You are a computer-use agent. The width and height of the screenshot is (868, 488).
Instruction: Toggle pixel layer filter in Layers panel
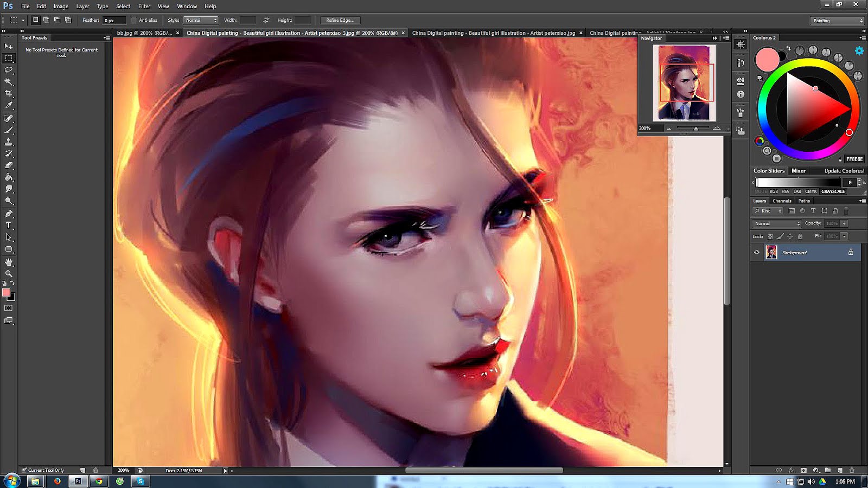[x=792, y=211]
